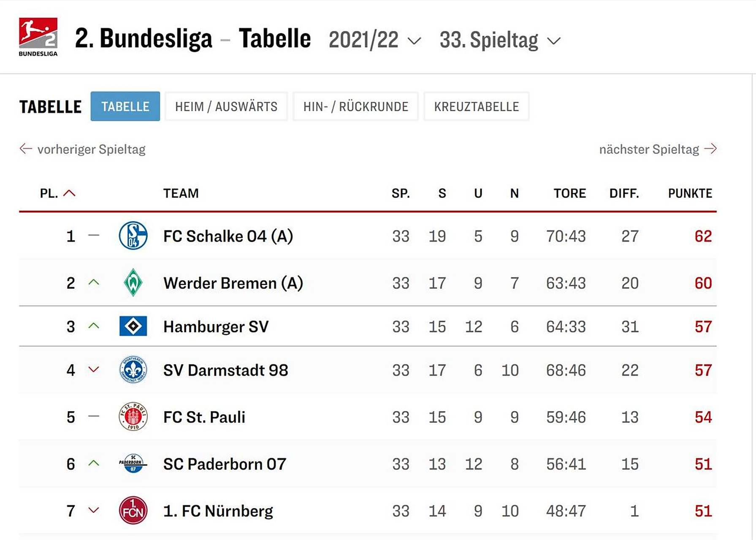756x540 pixels.
Task: Click the PUNKTE column header
Action: point(690,193)
